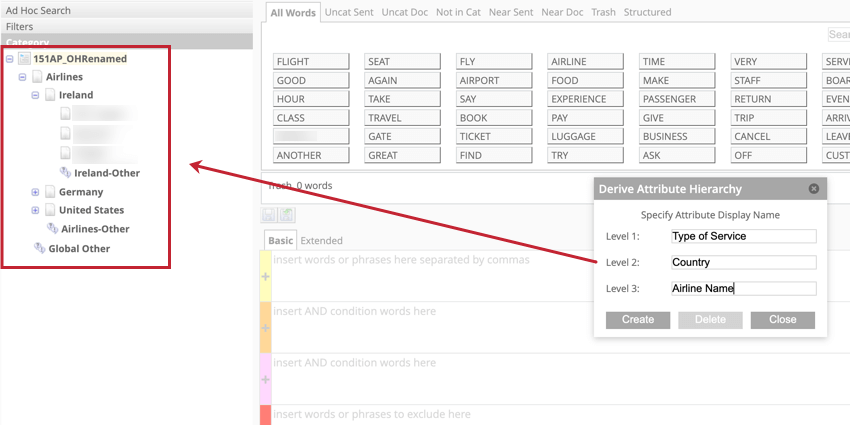850x425 pixels.
Task: Switch to the Uncat Sent tab
Action: pyautogui.click(x=349, y=12)
